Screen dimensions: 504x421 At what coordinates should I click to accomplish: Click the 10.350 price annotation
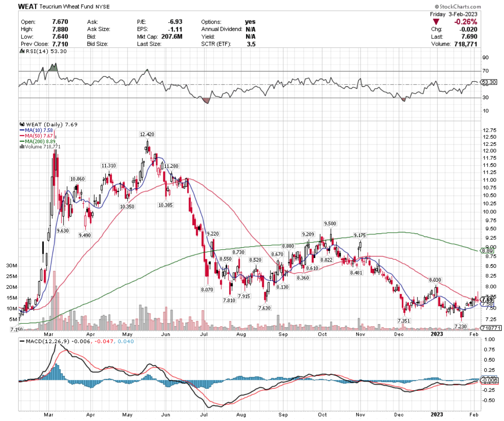coord(127,207)
